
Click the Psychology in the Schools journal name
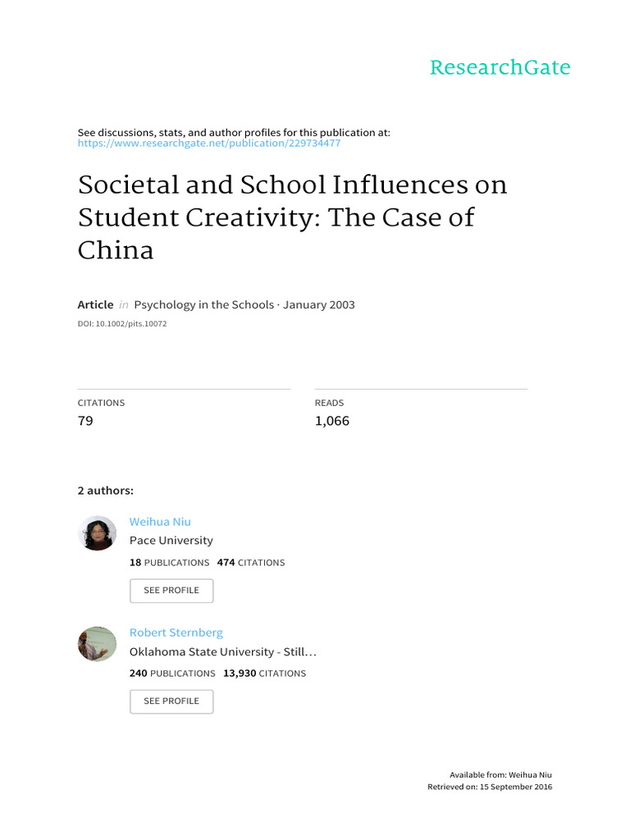203,304
